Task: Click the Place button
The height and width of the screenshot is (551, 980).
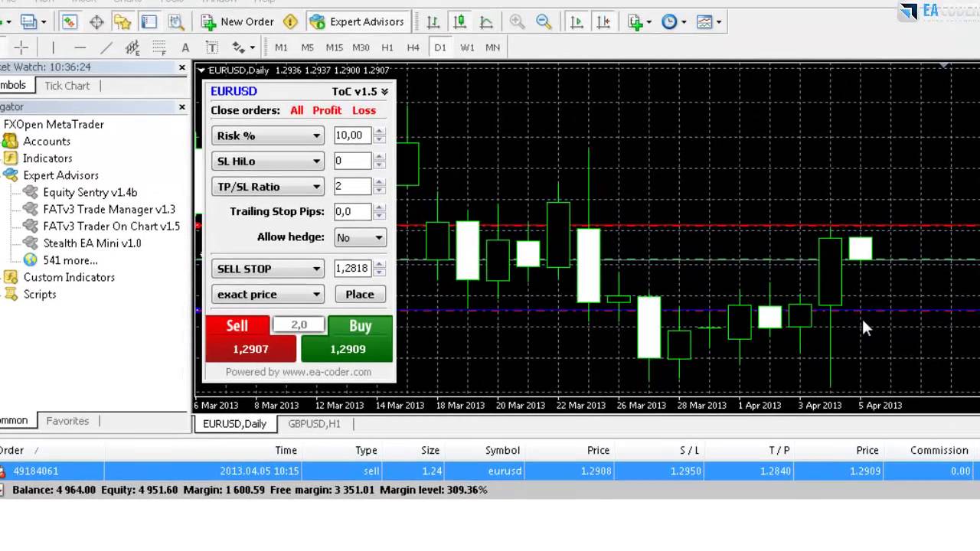Action: 360,295
